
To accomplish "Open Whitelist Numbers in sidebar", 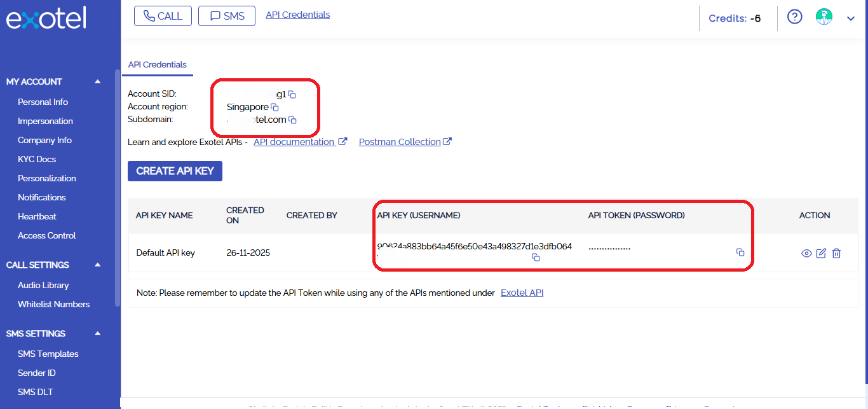I will click(54, 304).
